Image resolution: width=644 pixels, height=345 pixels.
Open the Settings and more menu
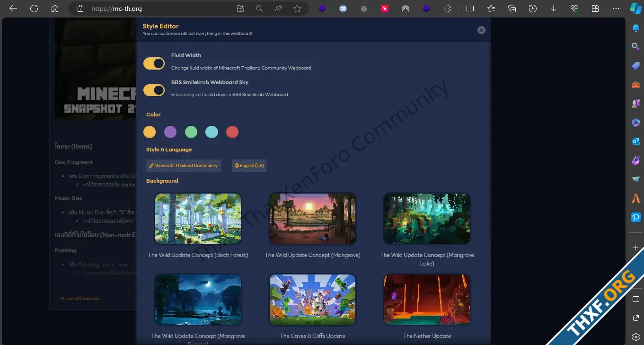(616, 9)
